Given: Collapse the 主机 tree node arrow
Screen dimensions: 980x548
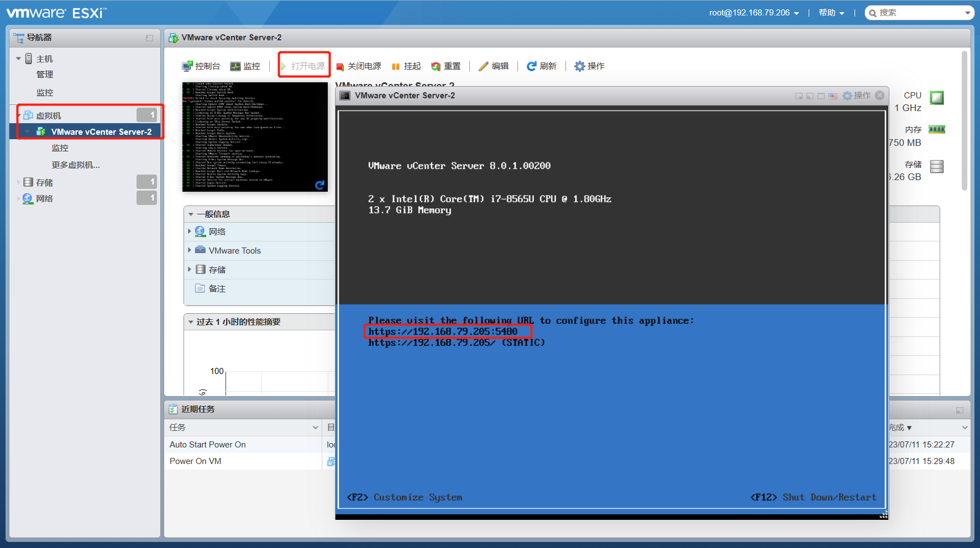Looking at the screenshot, I should 19,59.
